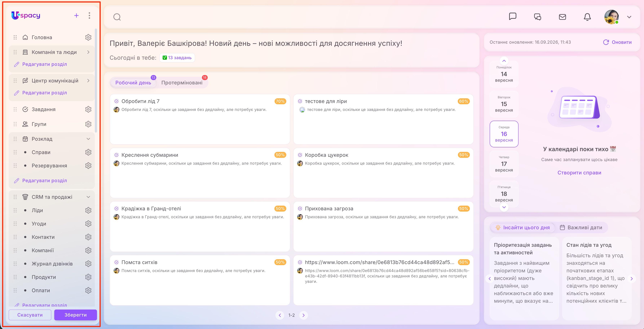The width and height of the screenshot is (644, 329).
Task: Show later days with calendar down chevron
Action: pos(504,207)
